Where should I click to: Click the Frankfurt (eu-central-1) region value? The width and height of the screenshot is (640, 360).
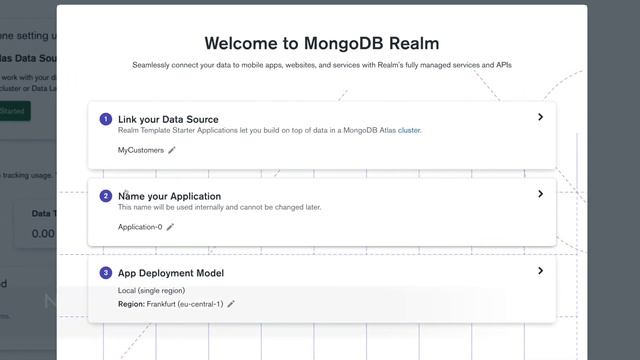click(185, 304)
